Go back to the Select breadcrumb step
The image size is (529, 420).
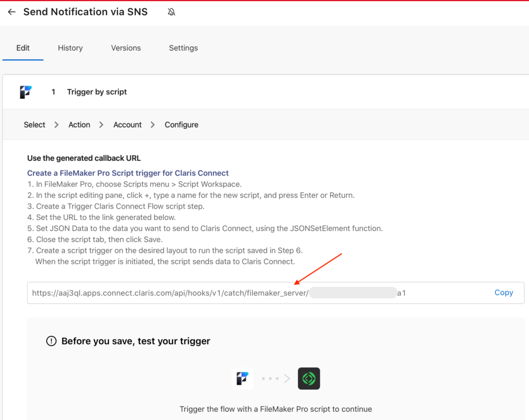(x=35, y=125)
